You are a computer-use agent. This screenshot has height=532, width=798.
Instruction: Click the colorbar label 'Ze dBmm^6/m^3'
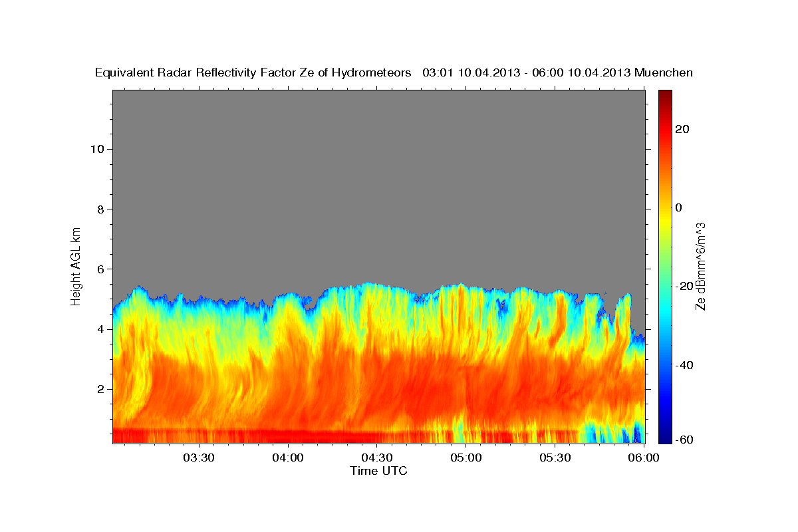700,266
